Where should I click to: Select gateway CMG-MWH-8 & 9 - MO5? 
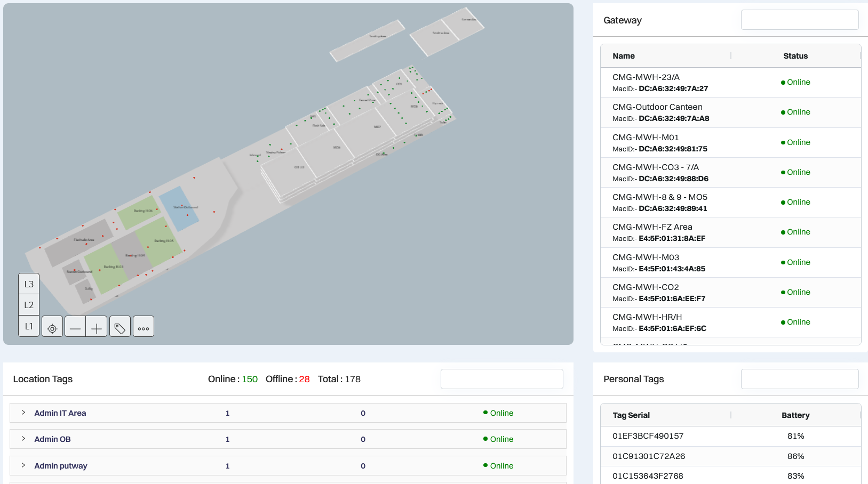pos(731,203)
